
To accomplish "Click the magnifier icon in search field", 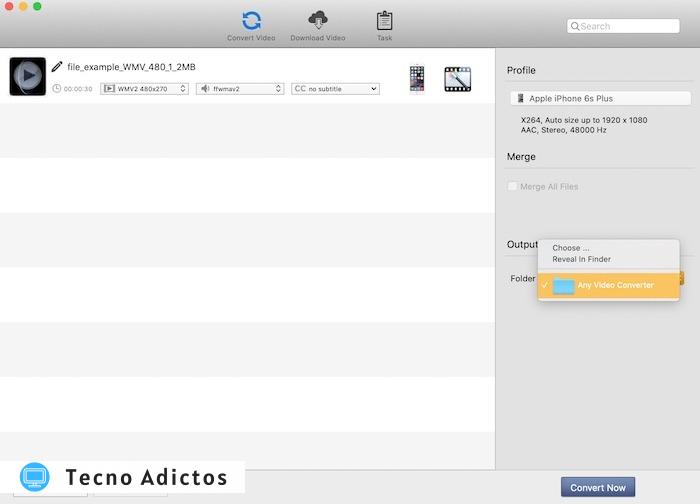I will click(x=575, y=26).
